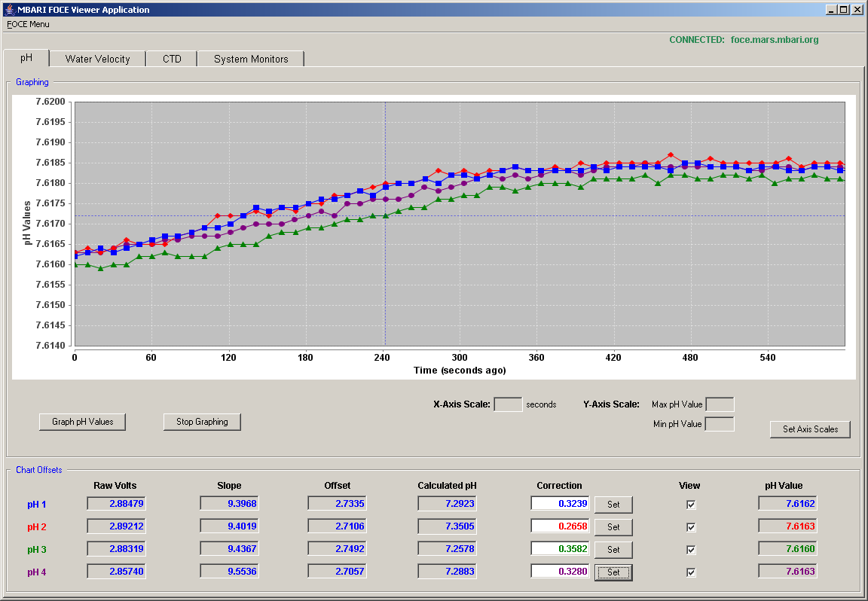The width and height of the screenshot is (868, 601).
Task: Toggle the pH 4 View checkbox
Action: pyautogui.click(x=690, y=573)
